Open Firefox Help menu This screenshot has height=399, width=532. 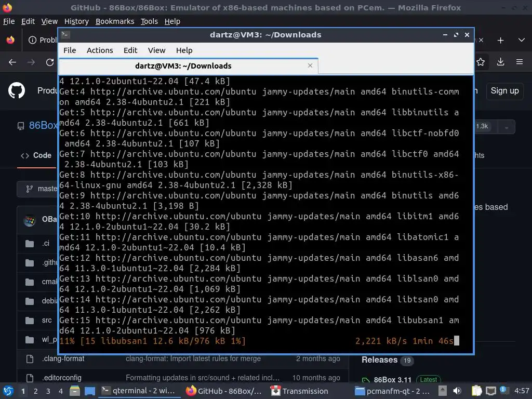(x=172, y=21)
